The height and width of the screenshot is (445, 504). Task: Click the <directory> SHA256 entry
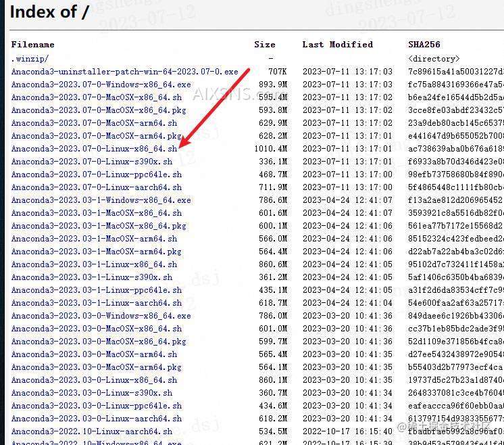click(x=434, y=59)
